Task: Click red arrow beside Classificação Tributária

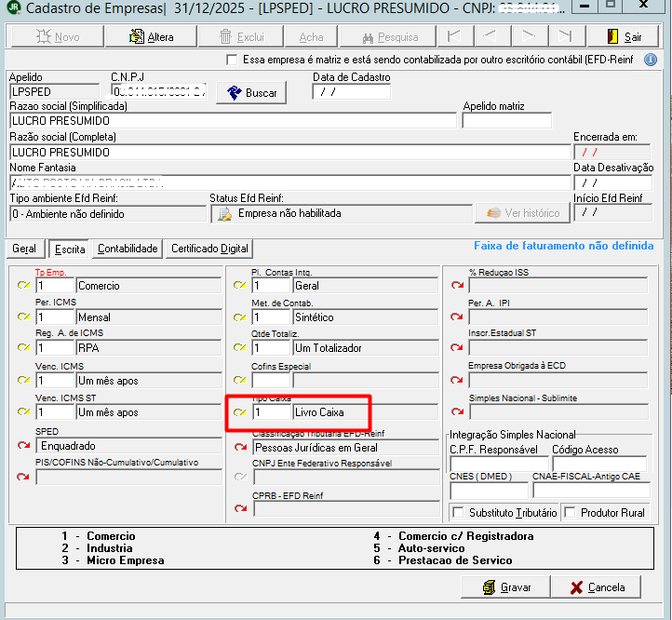Action: pyautogui.click(x=241, y=447)
